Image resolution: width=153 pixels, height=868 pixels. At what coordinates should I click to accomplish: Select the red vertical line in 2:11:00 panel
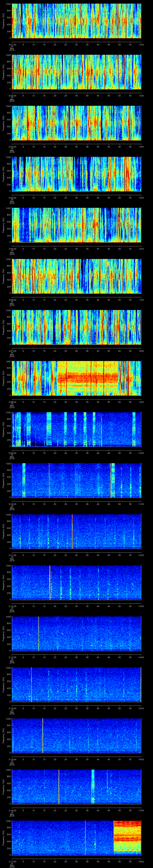click(x=72, y=531)
